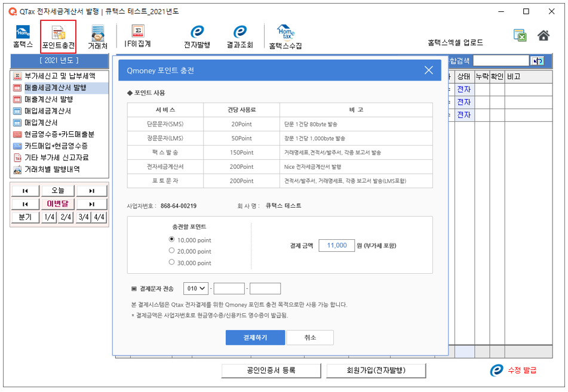
Task: Open the 거래처 handshake icon
Action: tap(98, 37)
